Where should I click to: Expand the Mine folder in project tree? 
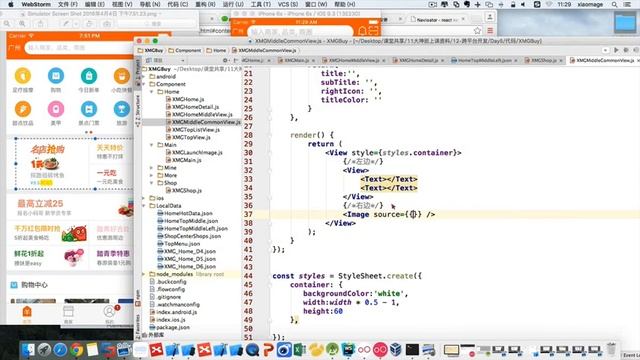click(x=151, y=168)
